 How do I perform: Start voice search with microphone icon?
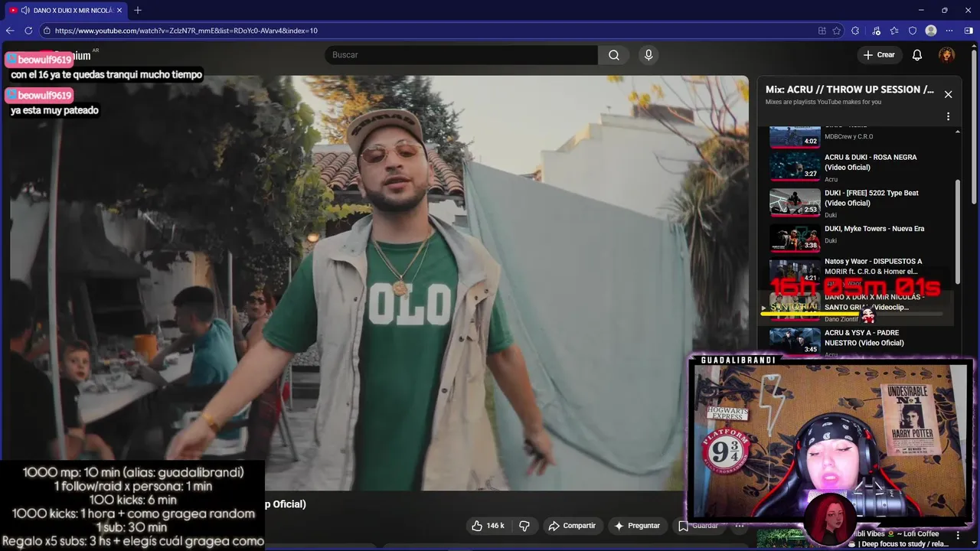pos(648,55)
